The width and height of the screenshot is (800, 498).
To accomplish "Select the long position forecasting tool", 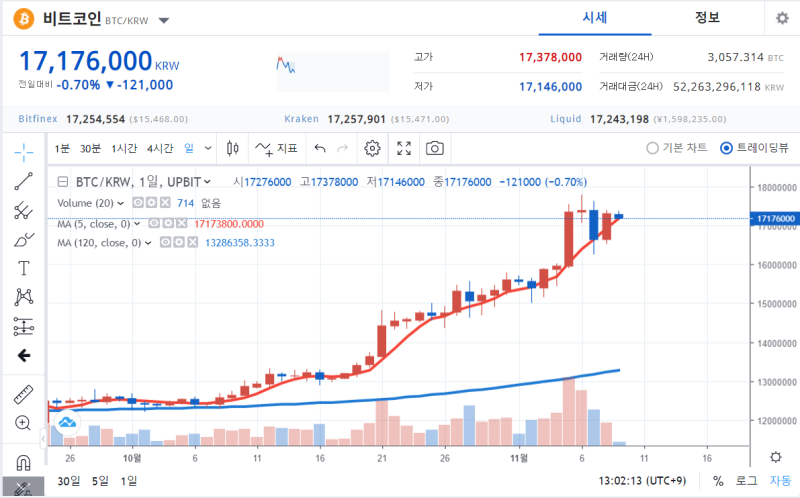I will pyautogui.click(x=23, y=327).
